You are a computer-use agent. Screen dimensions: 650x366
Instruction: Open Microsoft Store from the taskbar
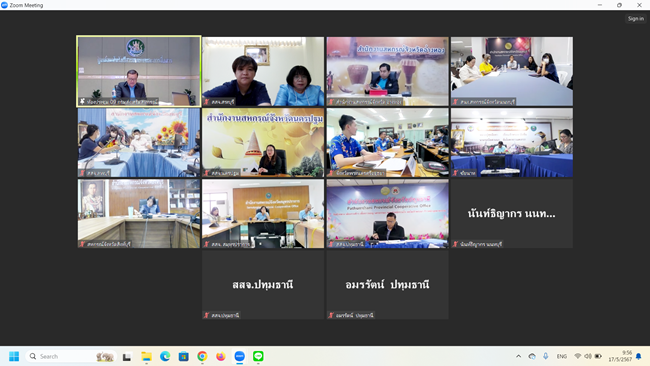tap(184, 356)
